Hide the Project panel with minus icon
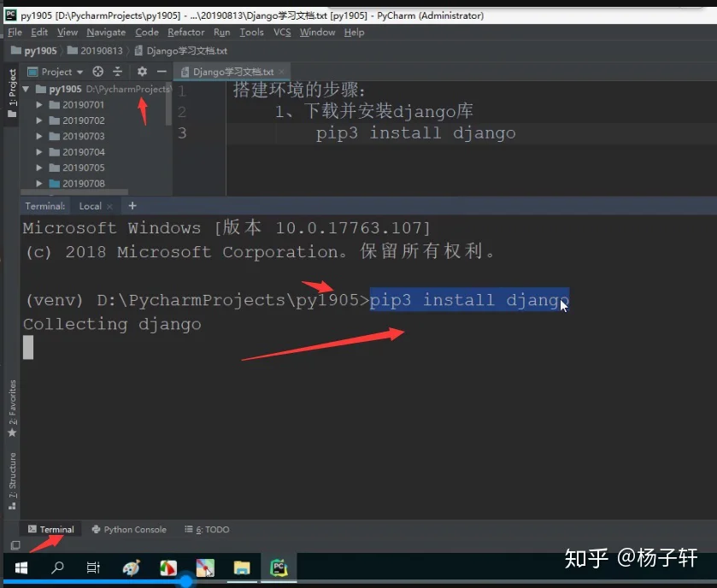The image size is (717, 588). click(x=162, y=72)
